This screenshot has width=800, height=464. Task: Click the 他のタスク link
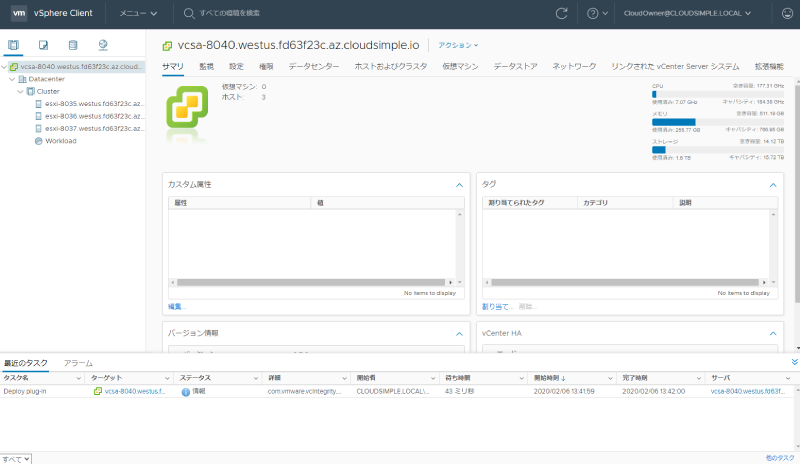click(x=780, y=458)
